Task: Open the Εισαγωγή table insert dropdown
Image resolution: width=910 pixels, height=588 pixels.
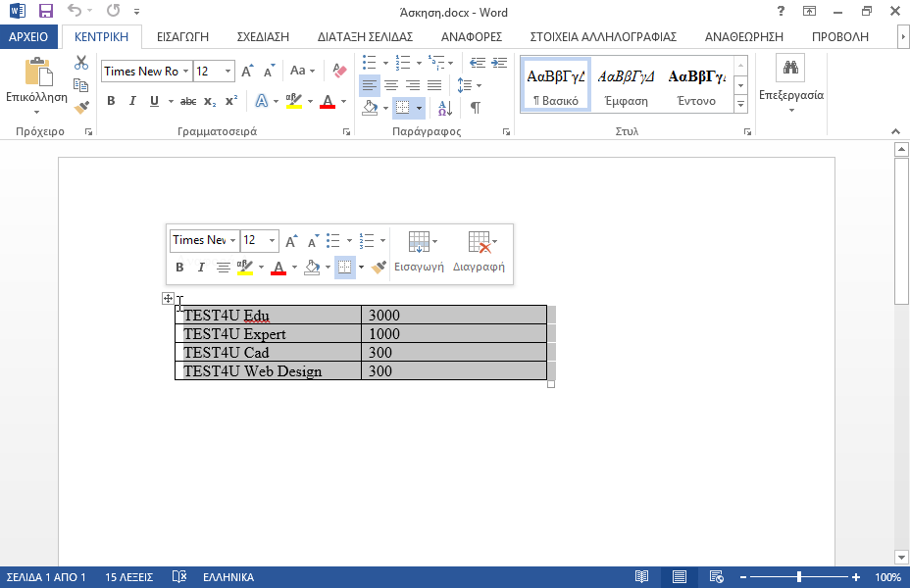Action: (x=419, y=254)
